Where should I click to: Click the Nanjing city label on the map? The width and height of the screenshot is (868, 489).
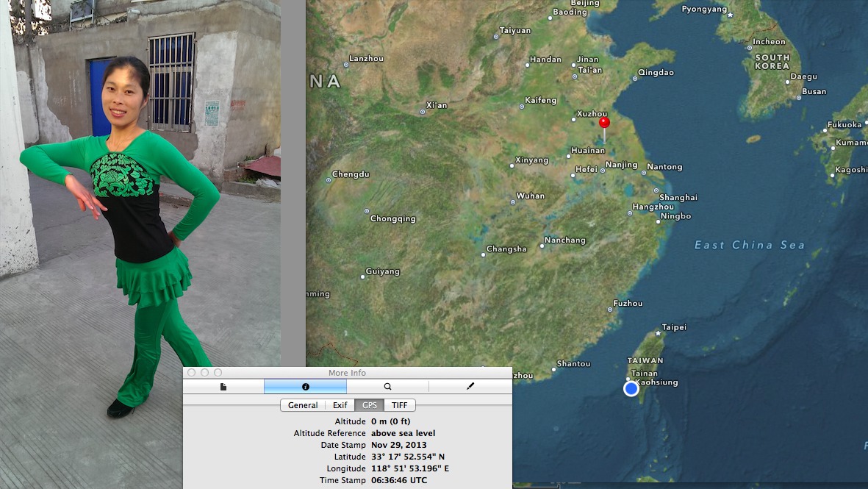click(621, 165)
